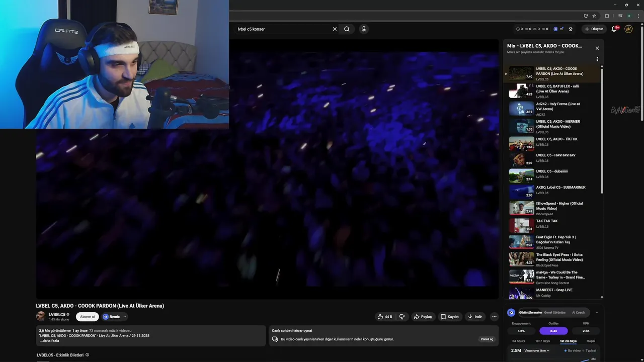The image size is (644, 362).
Task: Play AKDO, Lvbel C5 - SUBMARINER from mix
Action: (x=552, y=192)
